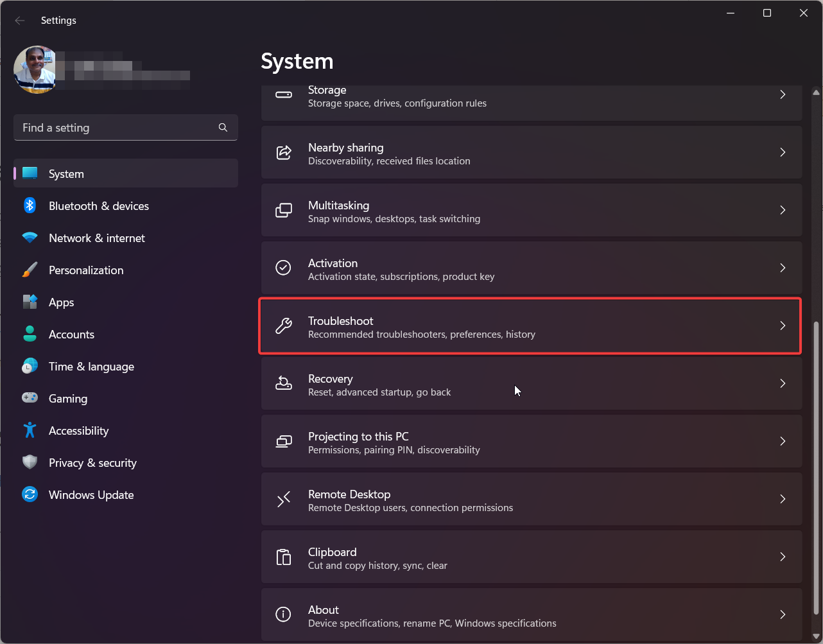Screen dimensions: 823x644
Task: Click the Accessibility figure icon
Action: click(x=30, y=430)
